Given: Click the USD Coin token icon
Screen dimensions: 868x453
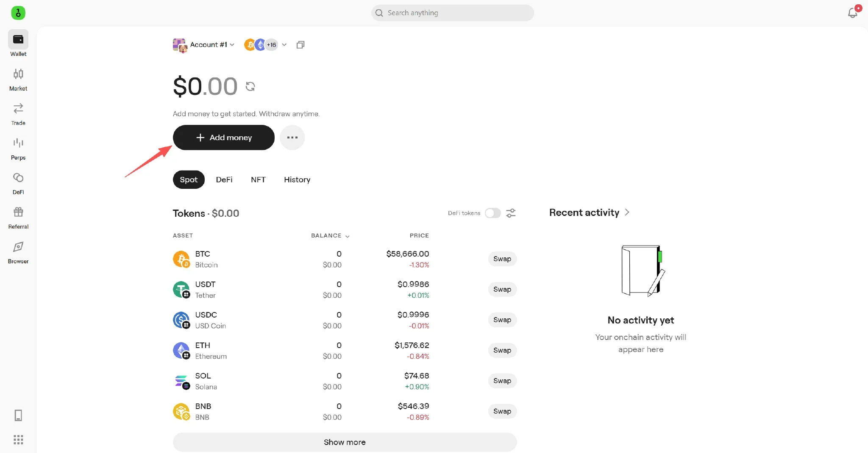Looking at the screenshot, I should (x=181, y=320).
